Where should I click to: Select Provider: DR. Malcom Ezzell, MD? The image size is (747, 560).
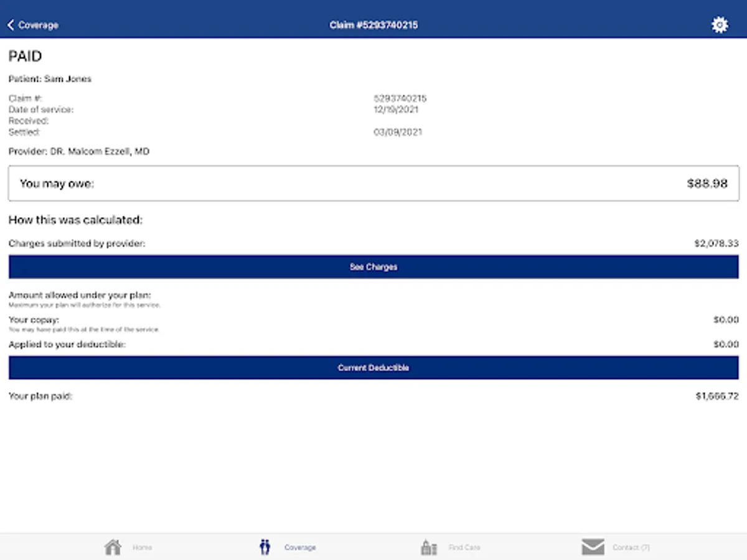(x=79, y=151)
